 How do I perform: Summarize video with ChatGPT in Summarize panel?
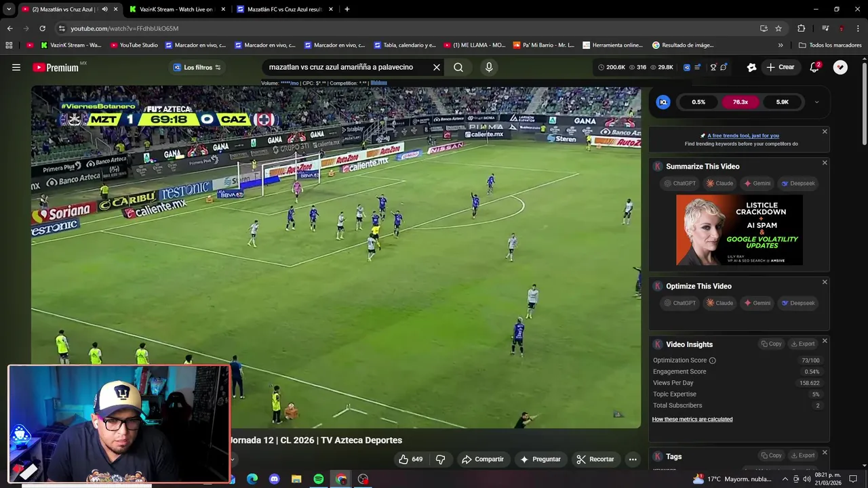pyautogui.click(x=679, y=183)
